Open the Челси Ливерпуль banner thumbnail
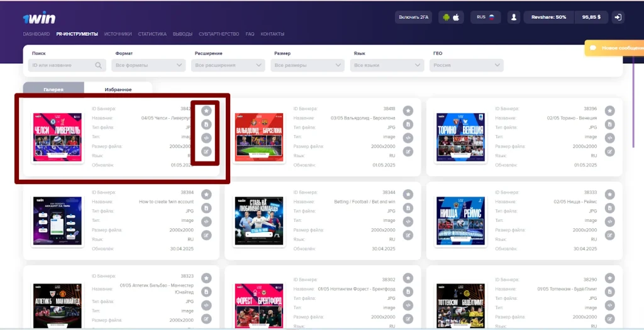 tap(57, 137)
